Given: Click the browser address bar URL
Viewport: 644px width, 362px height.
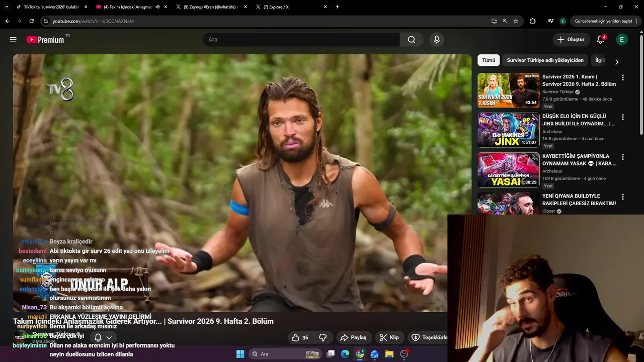Looking at the screenshot, I should pos(93,21).
